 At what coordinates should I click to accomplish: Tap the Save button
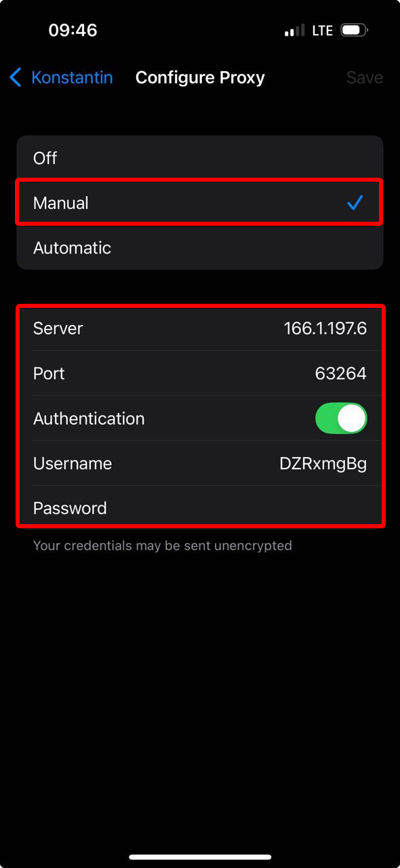(x=365, y=77)
